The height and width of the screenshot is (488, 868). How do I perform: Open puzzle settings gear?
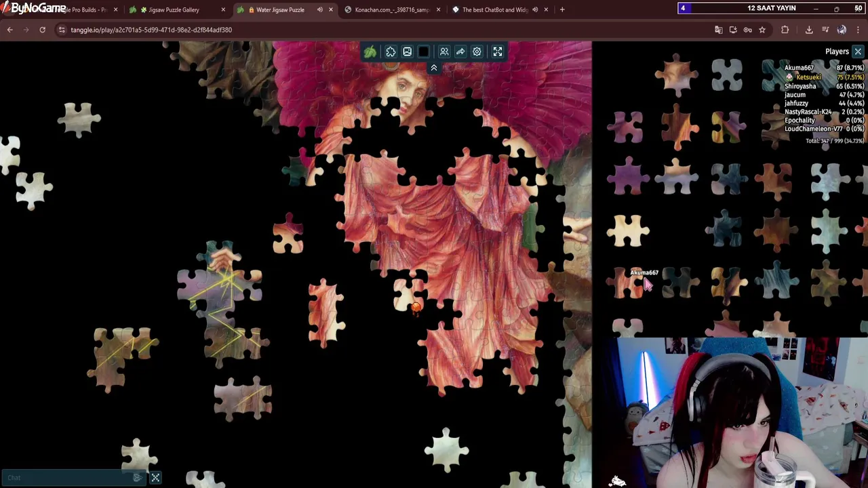[477, 52]
